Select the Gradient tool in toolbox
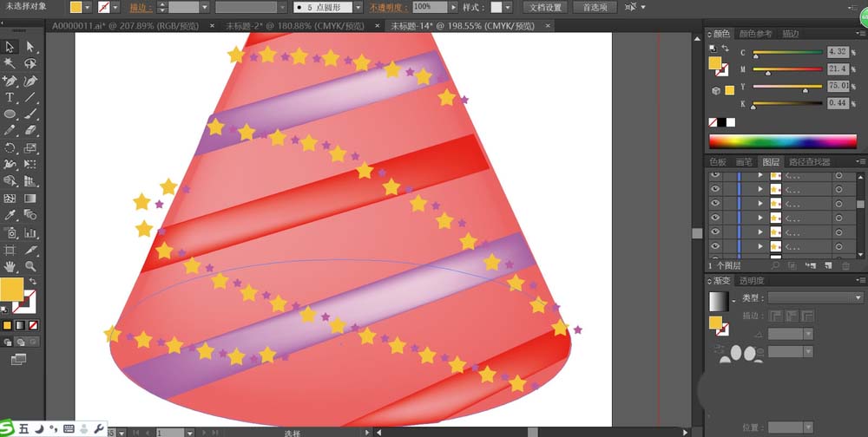868x437 pixels. [30, 198]
